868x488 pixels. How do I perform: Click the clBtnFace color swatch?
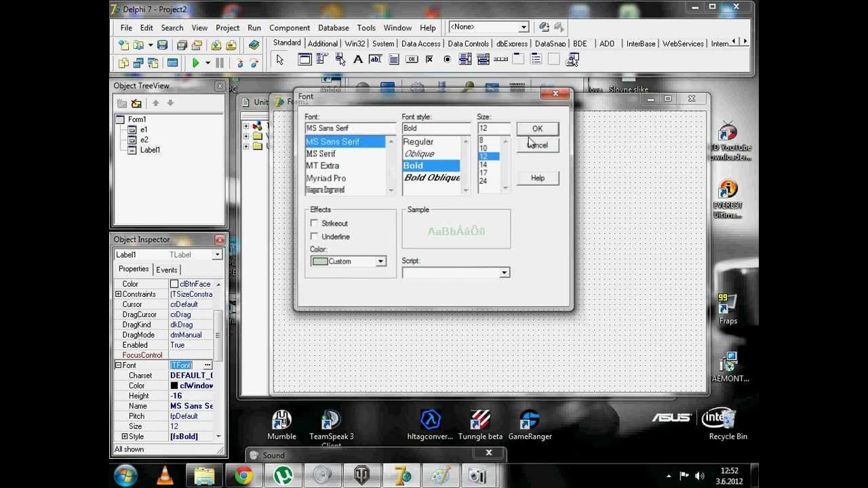(174, 284)
